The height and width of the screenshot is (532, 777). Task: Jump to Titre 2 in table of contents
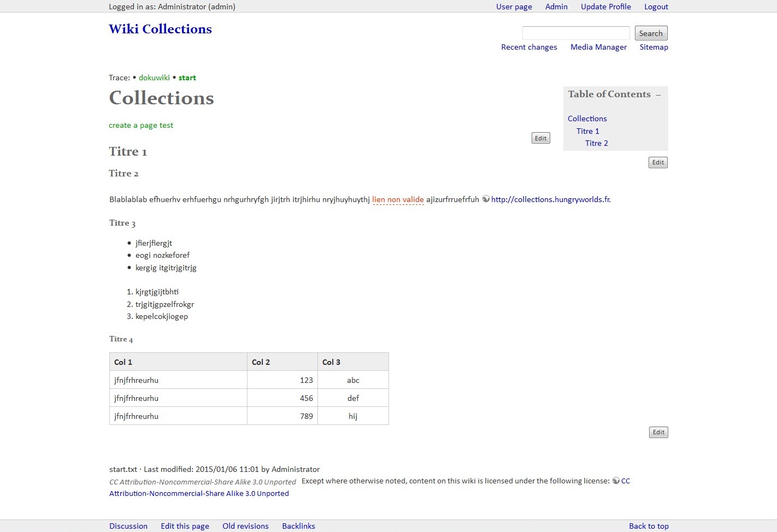click(596, 143)
